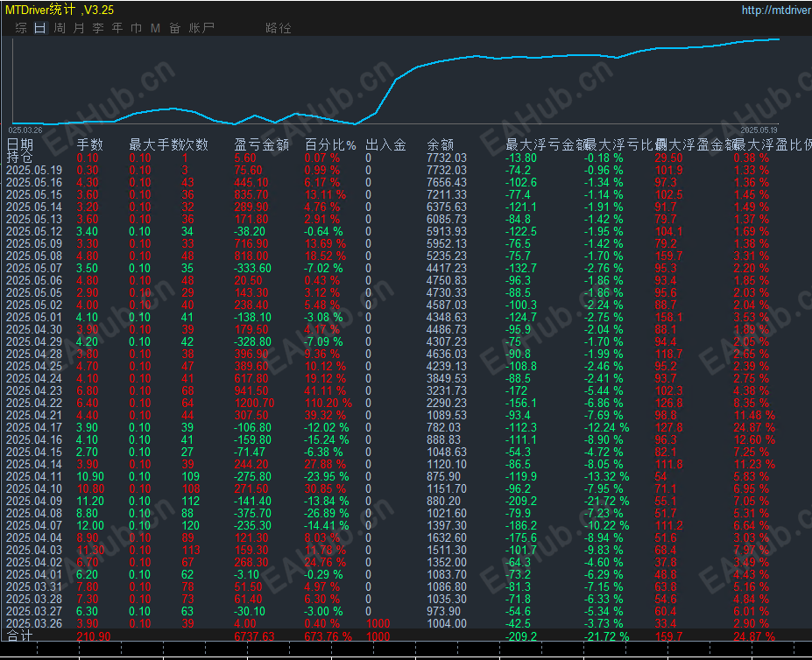The image size is (812, 660).
Task: Select the 综 summary view button
Action: [21, 28]
